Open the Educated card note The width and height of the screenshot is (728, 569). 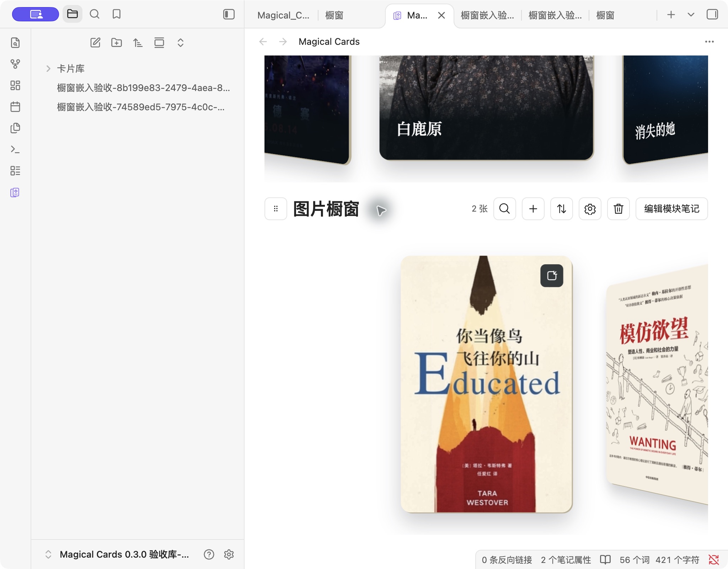coord(552,276)
